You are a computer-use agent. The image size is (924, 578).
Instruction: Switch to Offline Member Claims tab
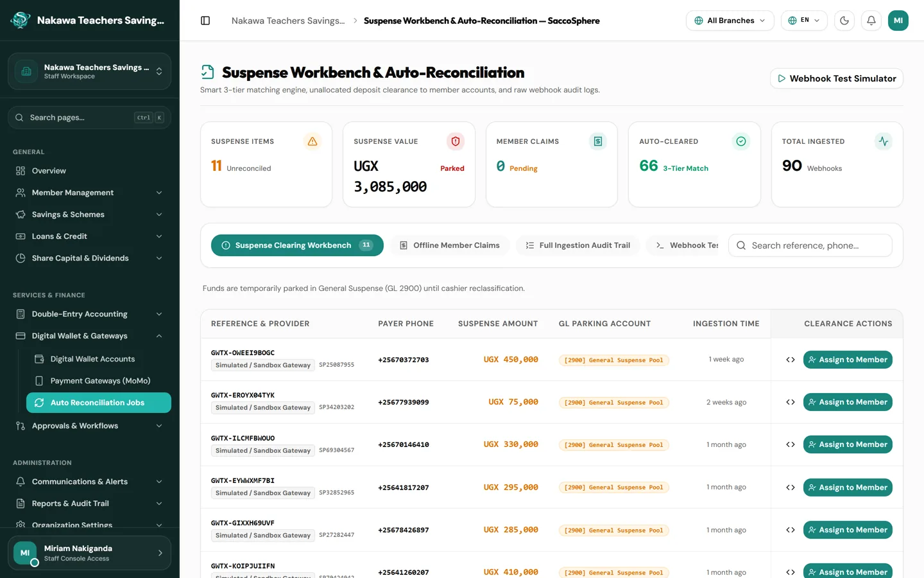(450, 245)
